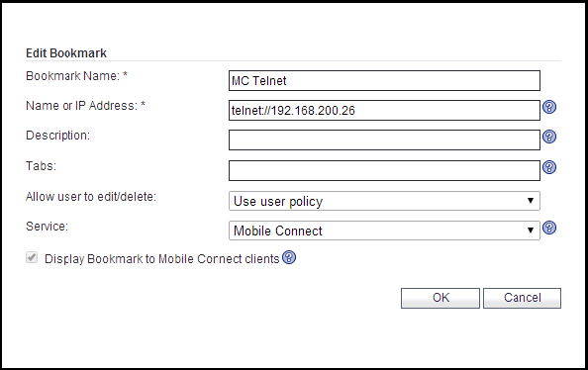The height and width of the screenshot is (370, 588).
Task: Click the Edit Bookmark heading
Action: [66, 53]
